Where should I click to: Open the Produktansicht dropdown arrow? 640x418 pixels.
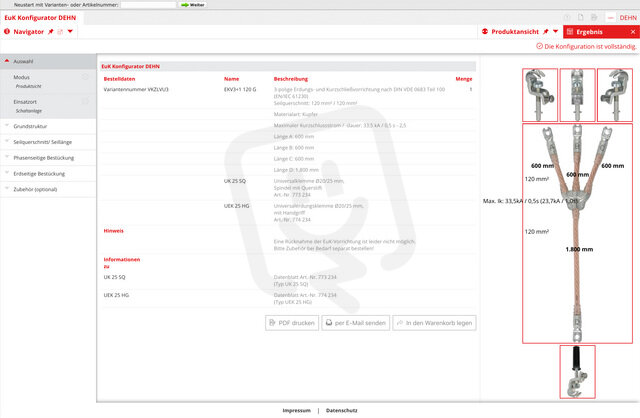coord(555,32)
